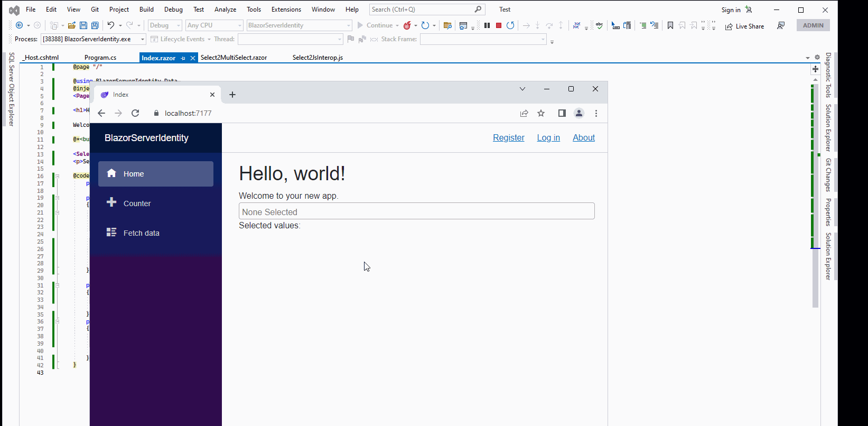Click the Break All pause icon
The image size is (868, 426).
pos(487,25)
